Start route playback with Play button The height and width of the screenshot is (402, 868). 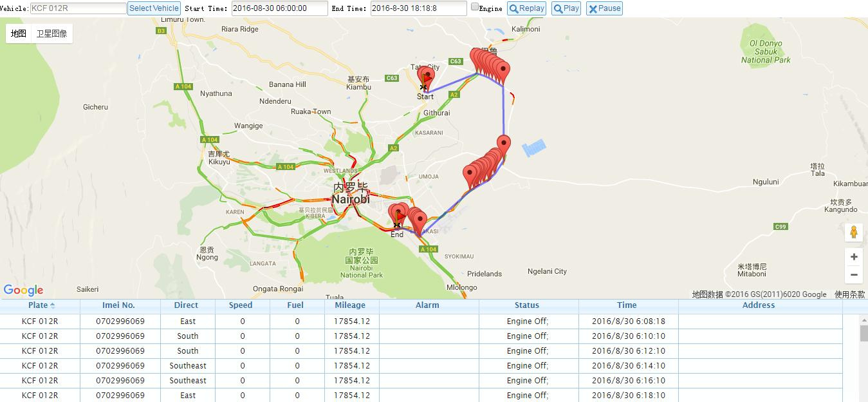[566, 8]
